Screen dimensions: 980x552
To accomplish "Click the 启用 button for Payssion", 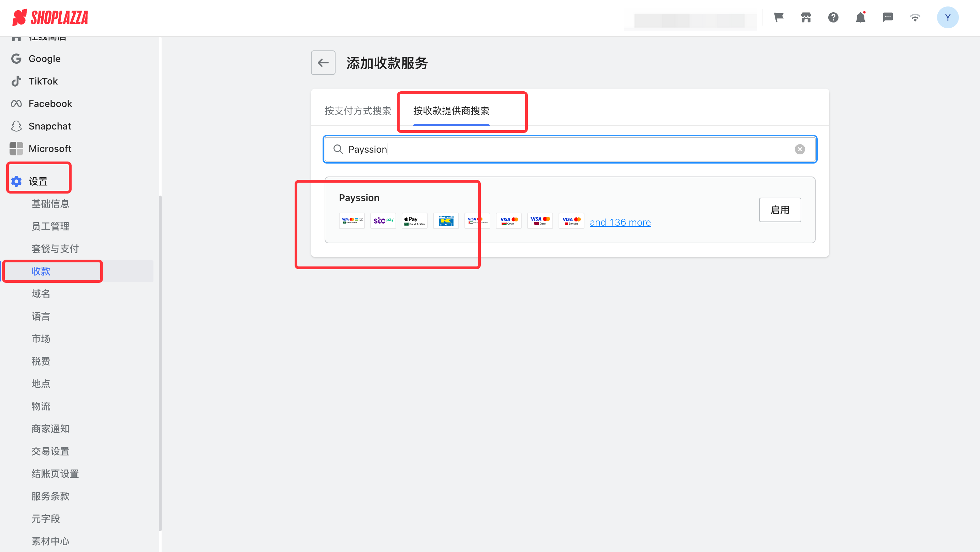I will click(x=780, y=210).
